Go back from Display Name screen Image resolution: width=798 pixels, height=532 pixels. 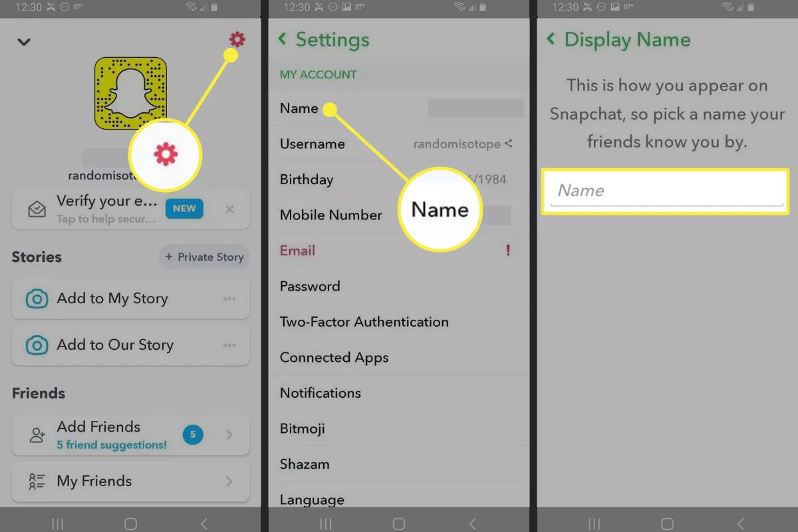click(x=551, y=39)
